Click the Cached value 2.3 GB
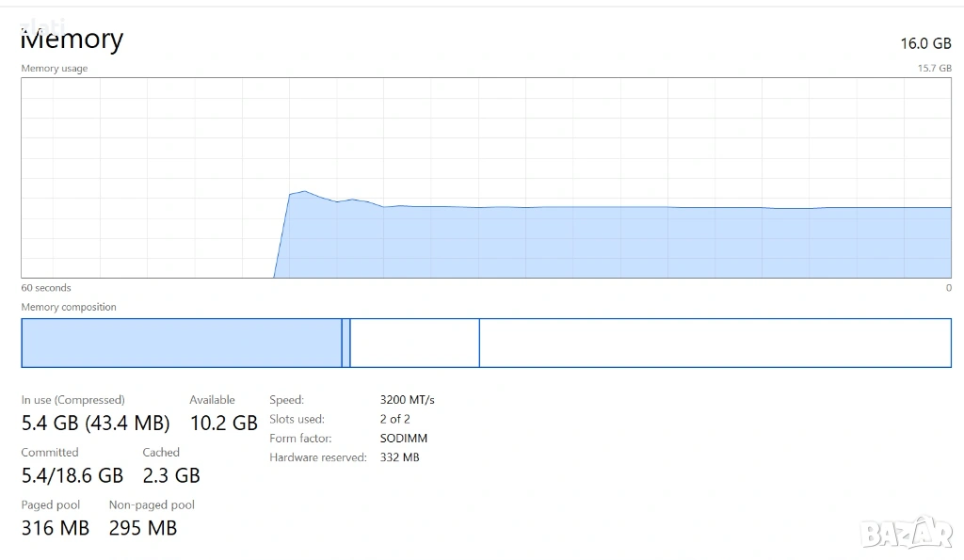Screen dimensions: 964x560 point(171,475)
